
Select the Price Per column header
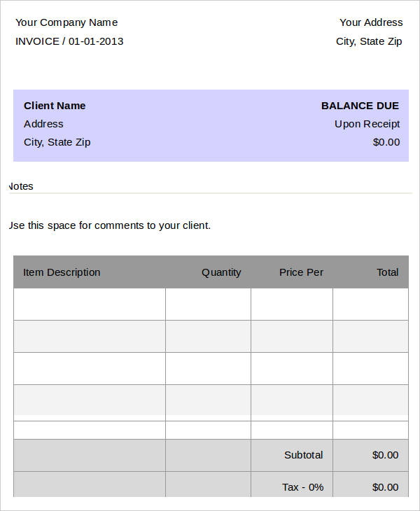coord(301,272)
